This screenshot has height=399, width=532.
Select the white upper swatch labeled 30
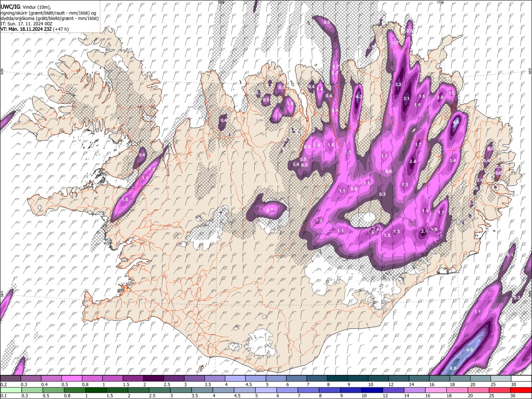click(x=521, y=378)
